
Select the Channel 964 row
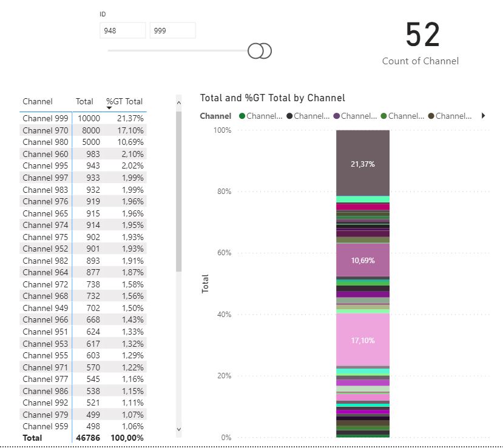click(x=83, y=272)
